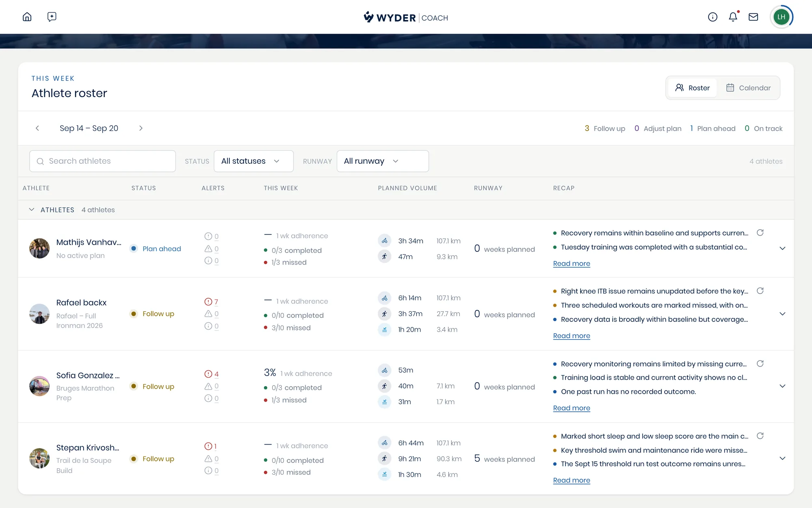The image size is (812, 508).
Task: Open the LH profile avatar
Action: coord(781,17)
